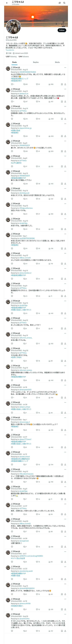The width and height of the screenshot is (72, 644).
Task: Click the back arrow at top
Action: coord(7,3)
